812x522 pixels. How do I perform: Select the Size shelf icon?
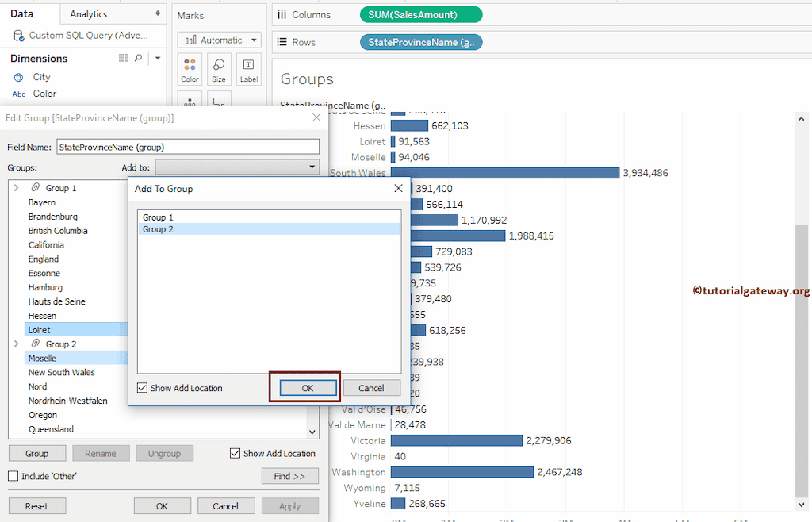(x=219, y=69)
